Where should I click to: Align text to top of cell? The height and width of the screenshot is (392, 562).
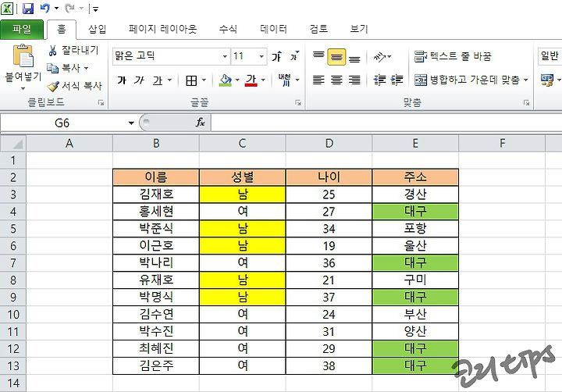point(318,56)
